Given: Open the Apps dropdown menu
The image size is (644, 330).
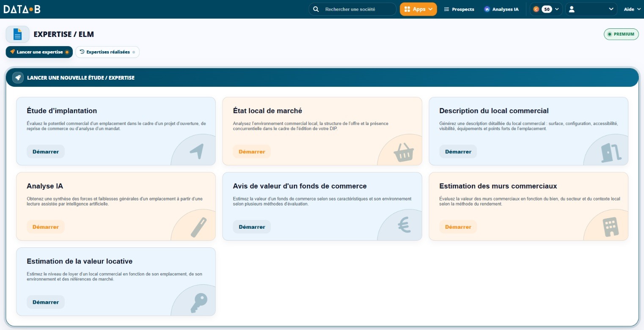Looking at the screenshot, I should (x=418, y=9).
